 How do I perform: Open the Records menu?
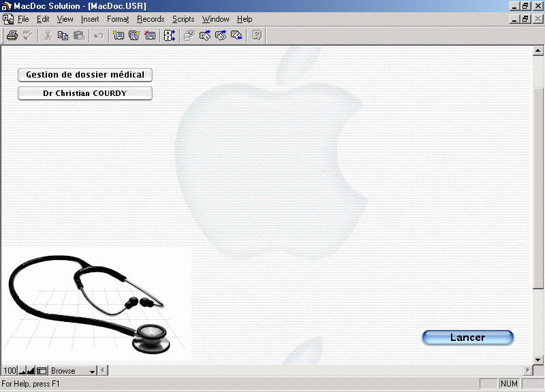pos(151,19)
